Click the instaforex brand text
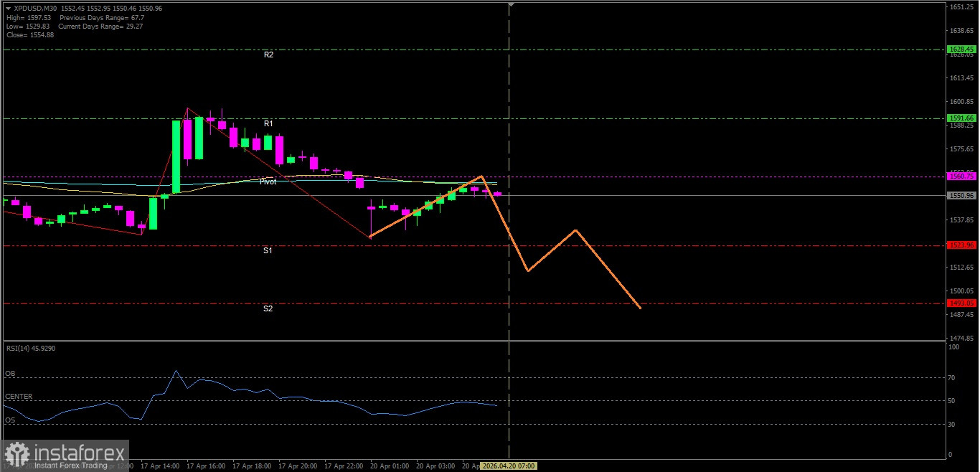Viewport: 980px width, 472px height. click(79, 453)
